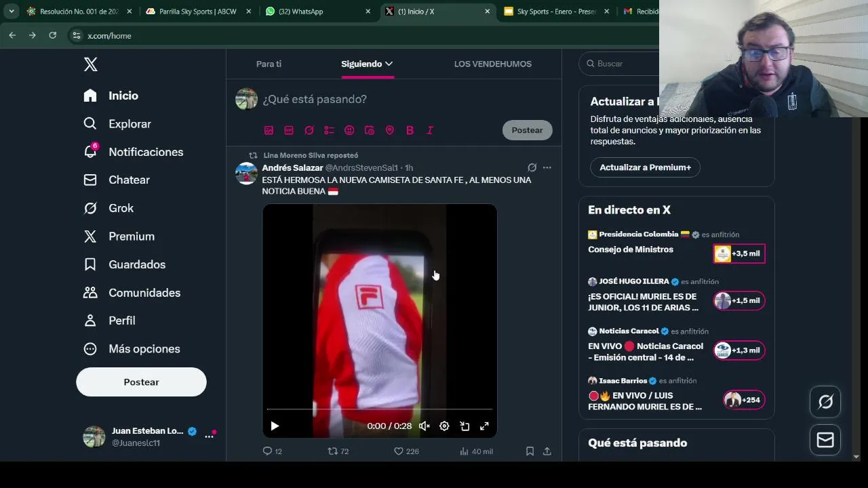Open Andrés Salazar profile name
The image size is (868, 488).
pos(292,167)
